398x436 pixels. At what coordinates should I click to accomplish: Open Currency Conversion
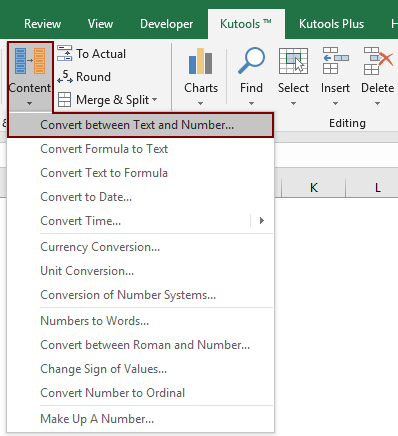pyautogui.click(x=140, y=247)
